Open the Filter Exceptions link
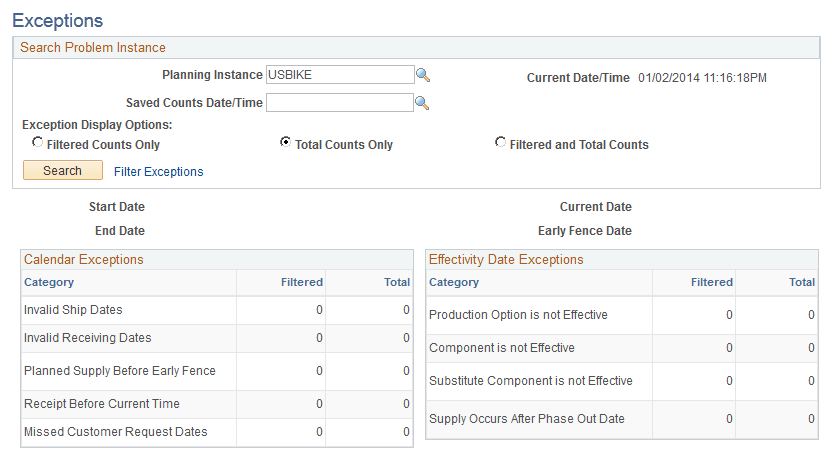 tap(158, 172)
